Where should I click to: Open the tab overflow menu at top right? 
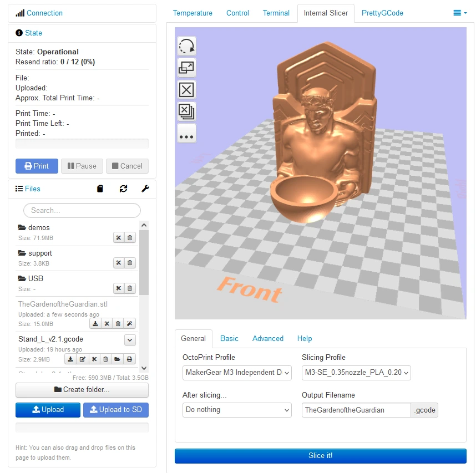(460, 13)
